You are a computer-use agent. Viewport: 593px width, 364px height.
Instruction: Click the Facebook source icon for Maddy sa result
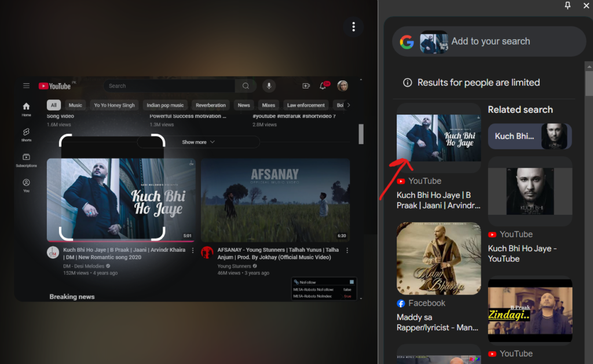click(x=401, y=303)
